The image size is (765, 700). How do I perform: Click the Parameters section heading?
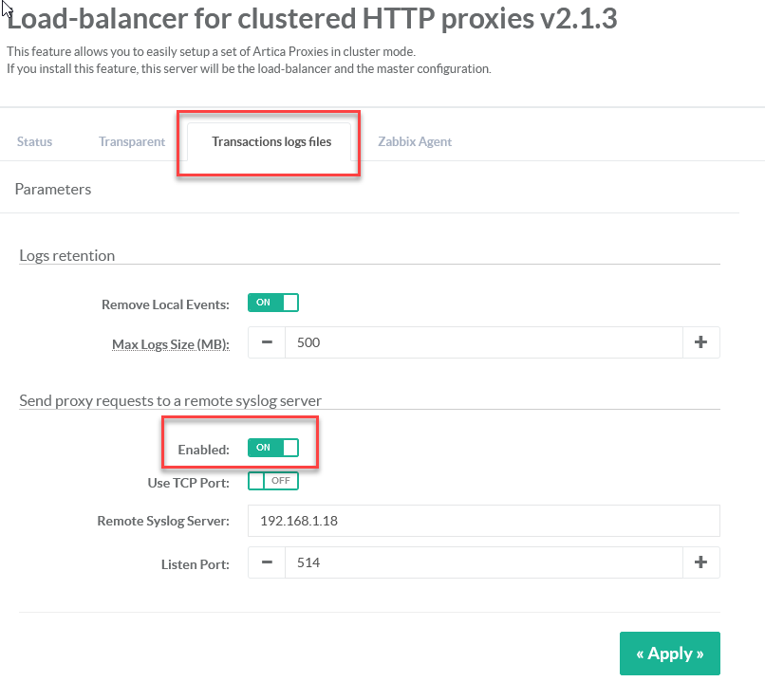tap(53, 190)
